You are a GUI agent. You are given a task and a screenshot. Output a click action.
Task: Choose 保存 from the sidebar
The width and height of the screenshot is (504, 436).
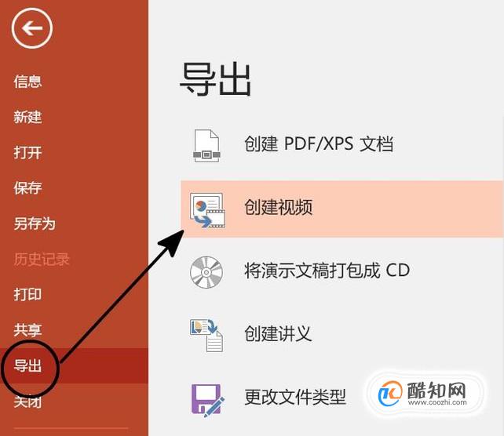click(27, 188)
